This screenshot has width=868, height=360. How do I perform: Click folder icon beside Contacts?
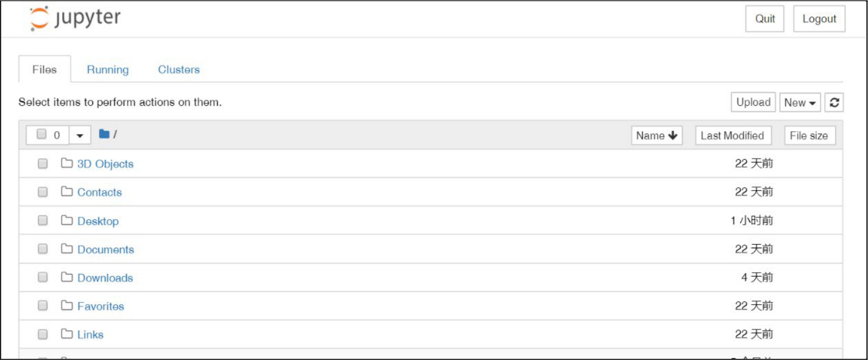(67, 192)
